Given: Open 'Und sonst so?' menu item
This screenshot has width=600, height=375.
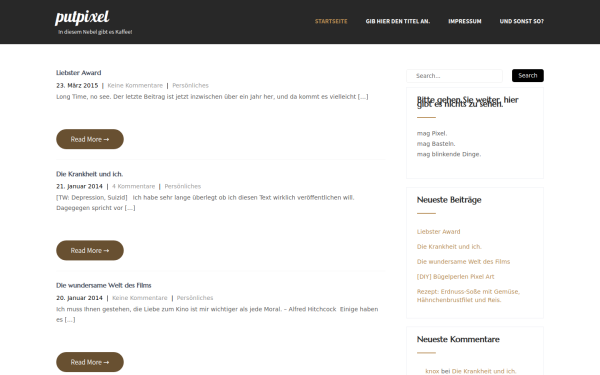Looking at the screenshot, I should pyautogui.click(x=522, y=21).
